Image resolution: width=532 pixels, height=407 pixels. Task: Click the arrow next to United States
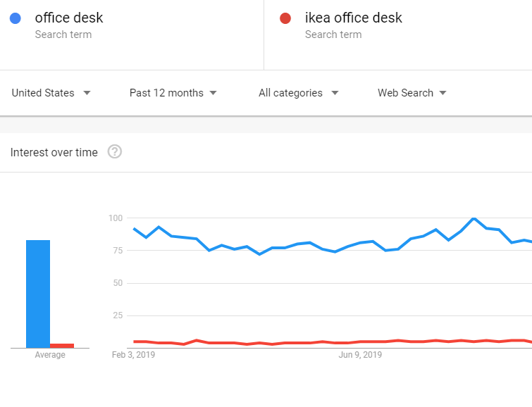pos(87,93)
